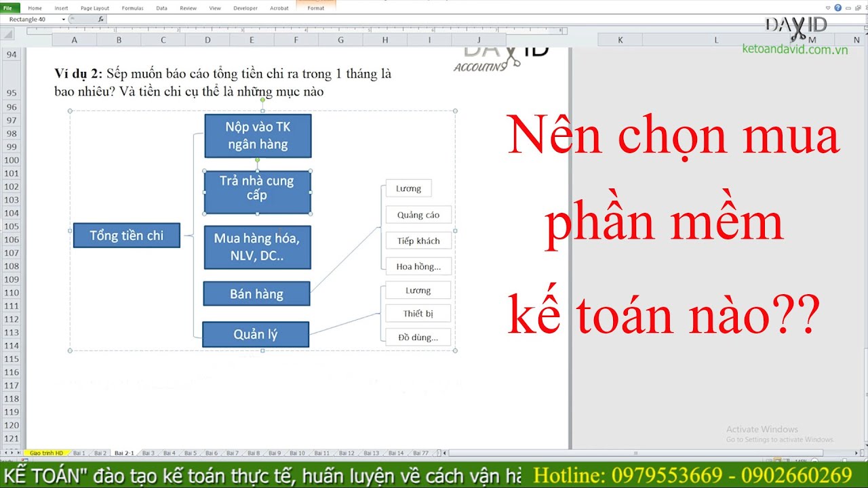Select row 110 header
This screenshot has width=868, height=488.
click(x=12, y=293)
